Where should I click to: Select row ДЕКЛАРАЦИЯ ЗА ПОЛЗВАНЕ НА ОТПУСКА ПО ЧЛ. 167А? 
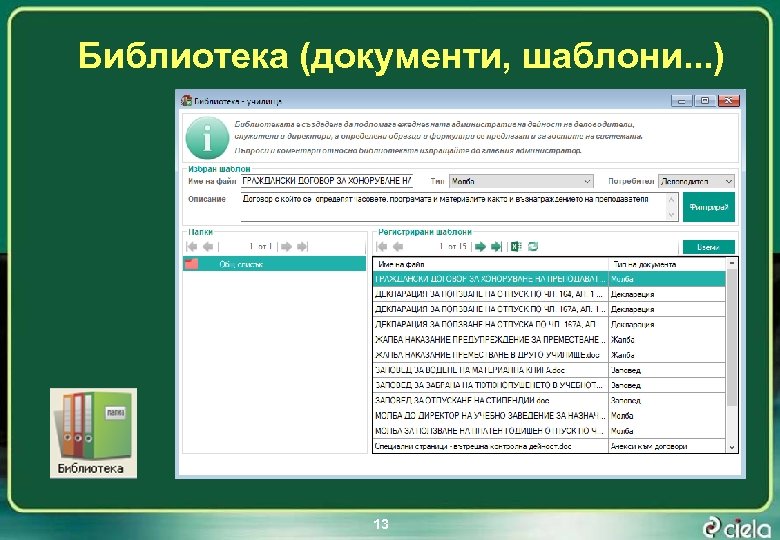click(x=549, y=324)
